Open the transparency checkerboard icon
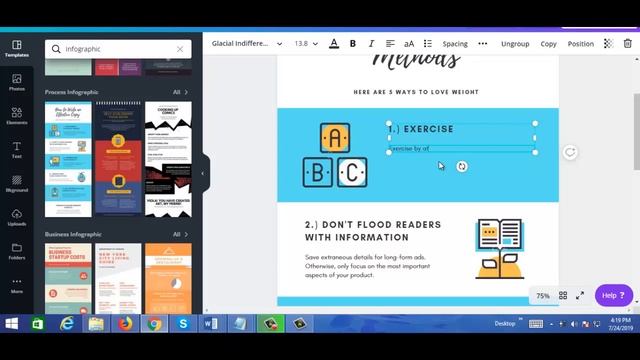Viewport: 640px width, 360px height. click(x=608, y=44)
